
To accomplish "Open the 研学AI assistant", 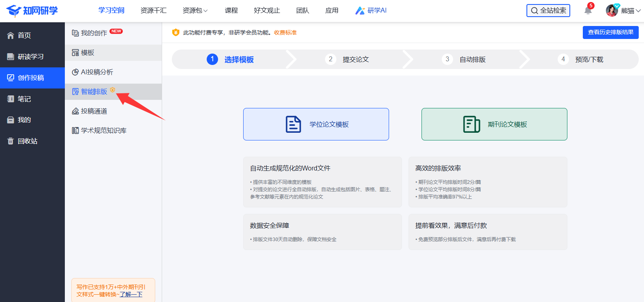I will [x=371, y=11].
